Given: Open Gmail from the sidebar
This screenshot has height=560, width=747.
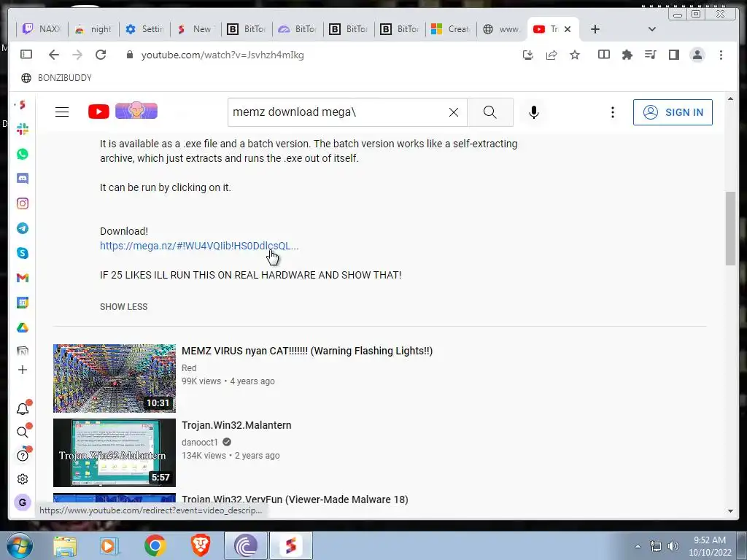Looking at the screenshot, I should coord(23,278).
